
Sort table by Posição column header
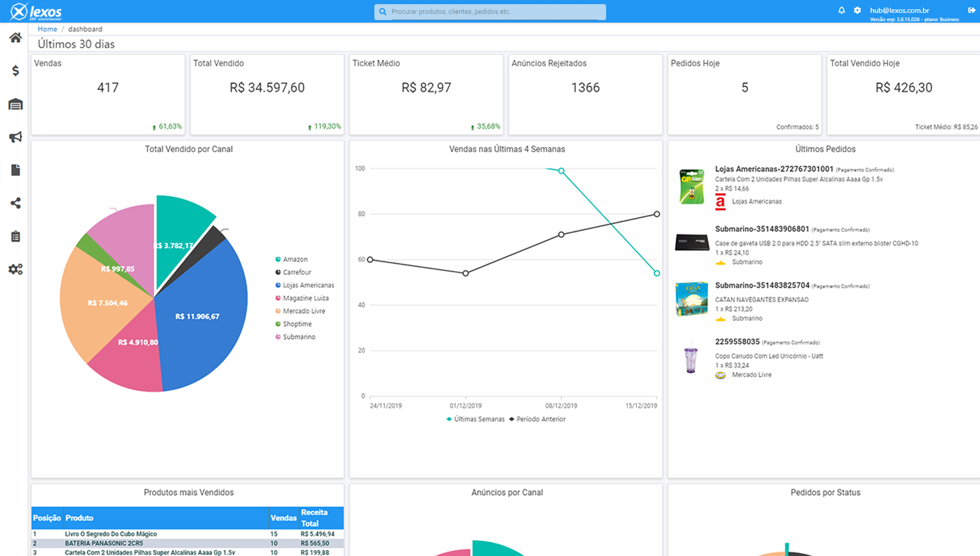pos(47,518)
